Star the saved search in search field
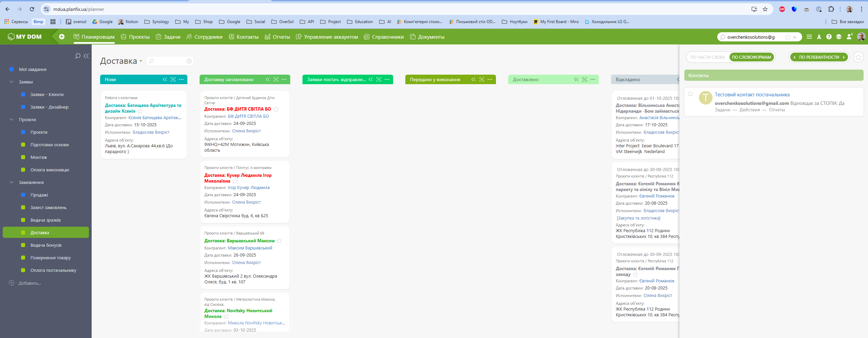The image size is (868, 338). pos(788,37)
